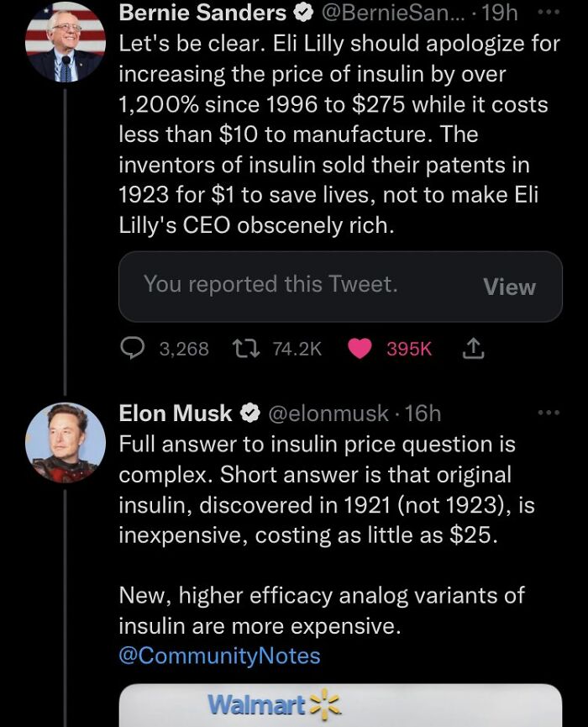Image resolution: width=588 pixels, height=727 pixels.
Task: Open the reply icon on Bernie's tweet
Action: pyautogui.click(x=133, y=347)
